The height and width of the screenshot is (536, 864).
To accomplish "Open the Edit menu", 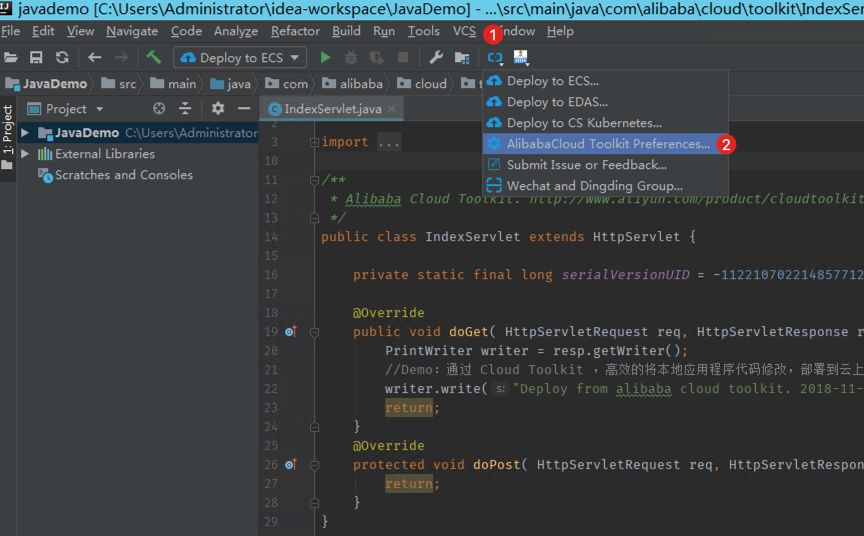I will coord(43,31).
